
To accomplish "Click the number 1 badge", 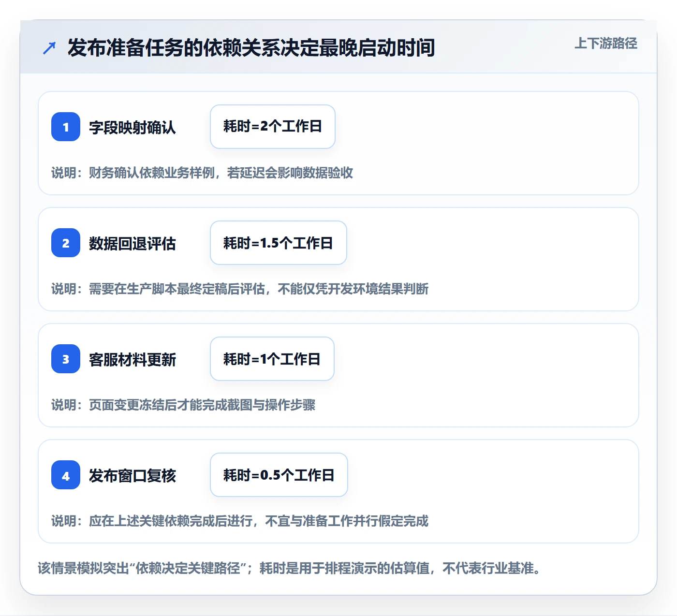I will click(66, 127).
